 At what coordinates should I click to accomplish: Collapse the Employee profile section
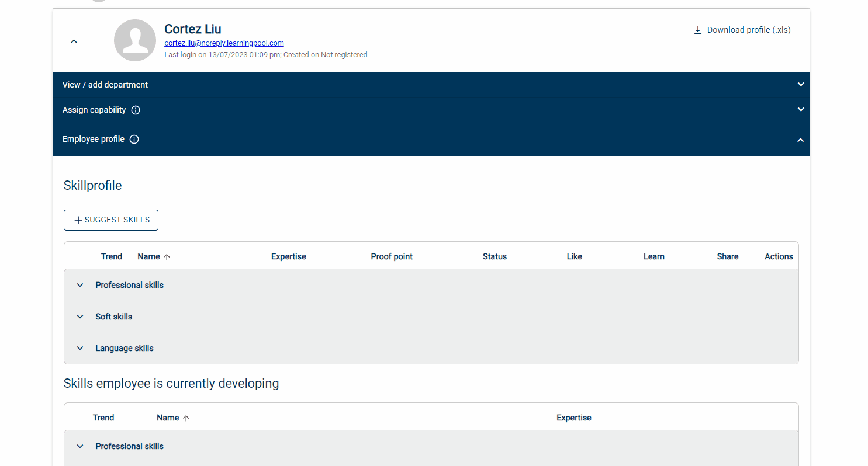pyautogui.click(x=800, y=140)
